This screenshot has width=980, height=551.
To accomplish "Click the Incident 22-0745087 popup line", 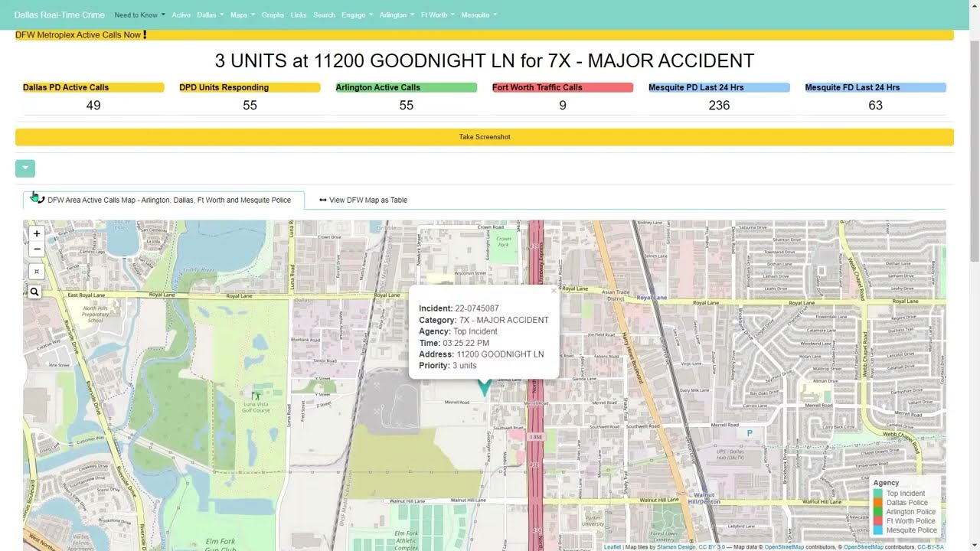I will [459, 308].
